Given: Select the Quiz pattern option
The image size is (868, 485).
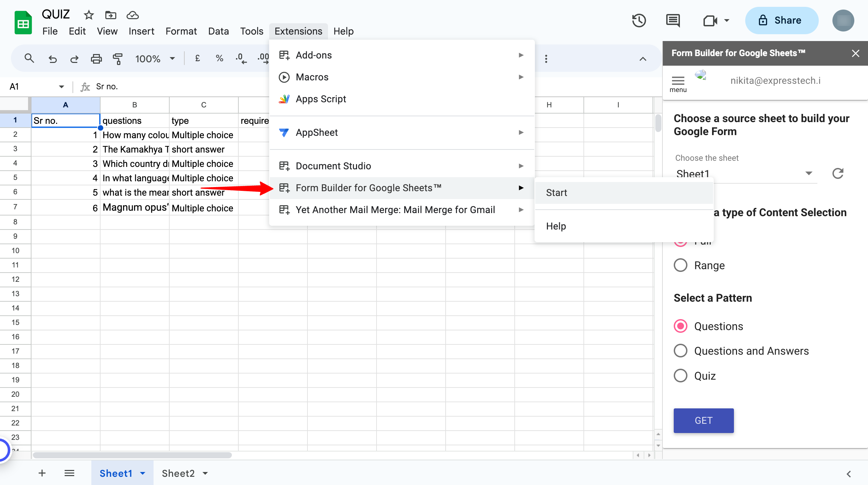Looking at the screenshot, I should pyautogui.click(x=680, y=376).
